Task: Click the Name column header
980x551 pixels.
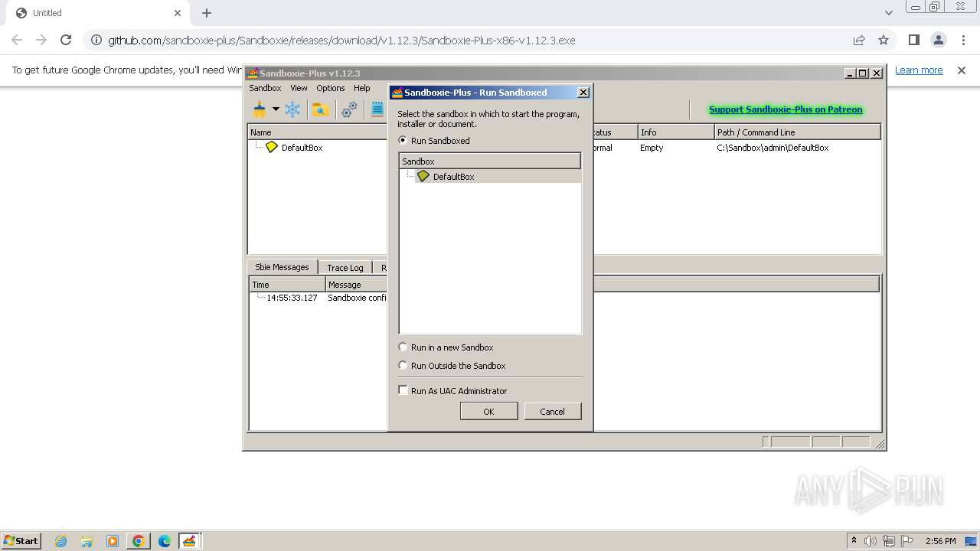Action: click(318, 132)
